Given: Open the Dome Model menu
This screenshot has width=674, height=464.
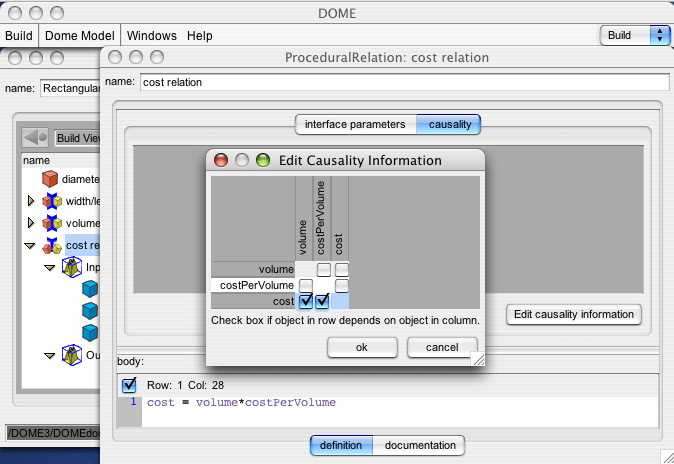Looking at the screenshot, I should [x=80, y=36].
